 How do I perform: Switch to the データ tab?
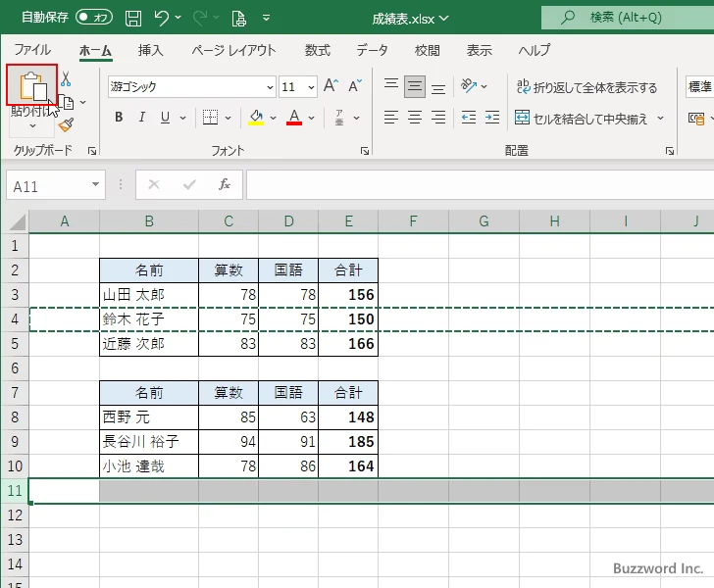(x=372, y=50)
